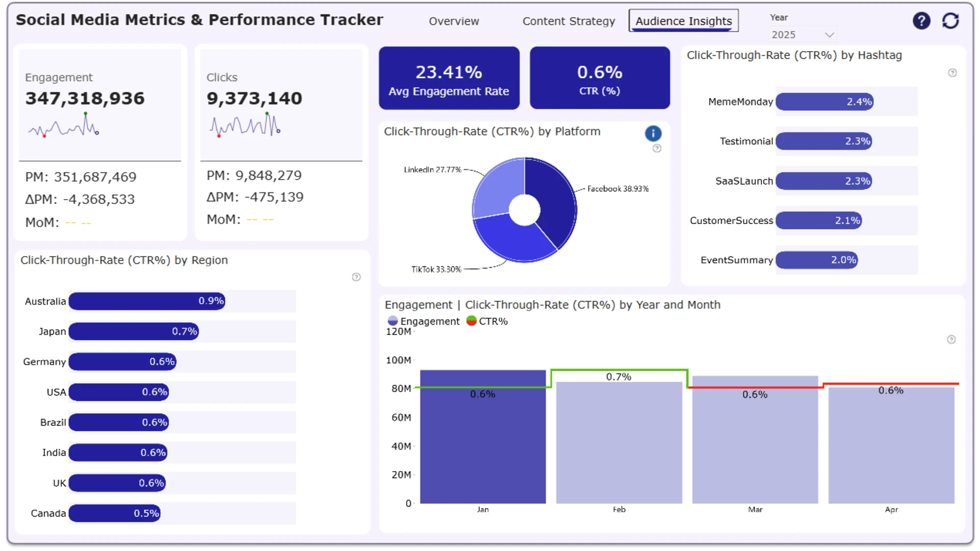This screenshot has height=551, width=980.
Task: Open the dashboard help question-mark icon
Action: click(921, 21)
